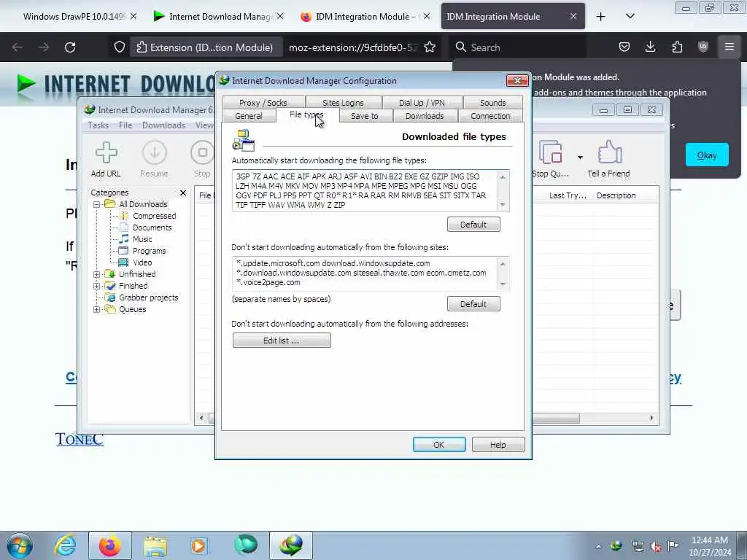This screenshot has height=560, width=747.
Task: Open uBlock Origin shield icon
Action: 703,47
